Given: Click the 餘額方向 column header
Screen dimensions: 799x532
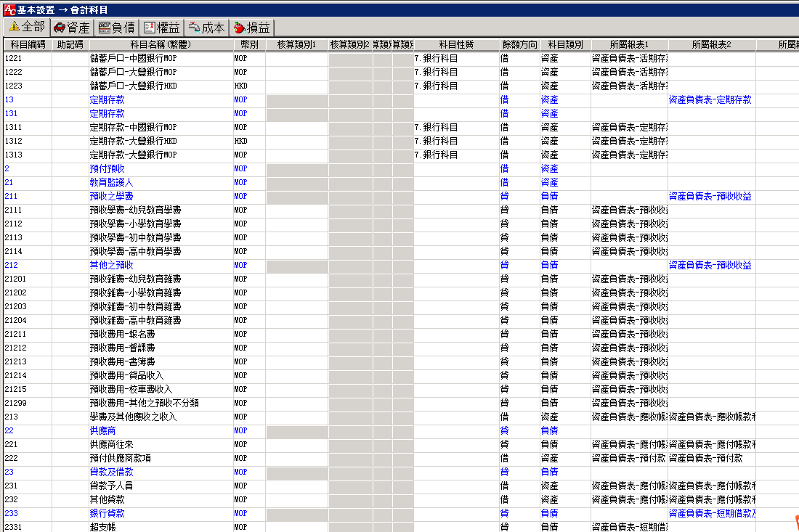Looking at the screenshot, I should (x=519, y=45).
